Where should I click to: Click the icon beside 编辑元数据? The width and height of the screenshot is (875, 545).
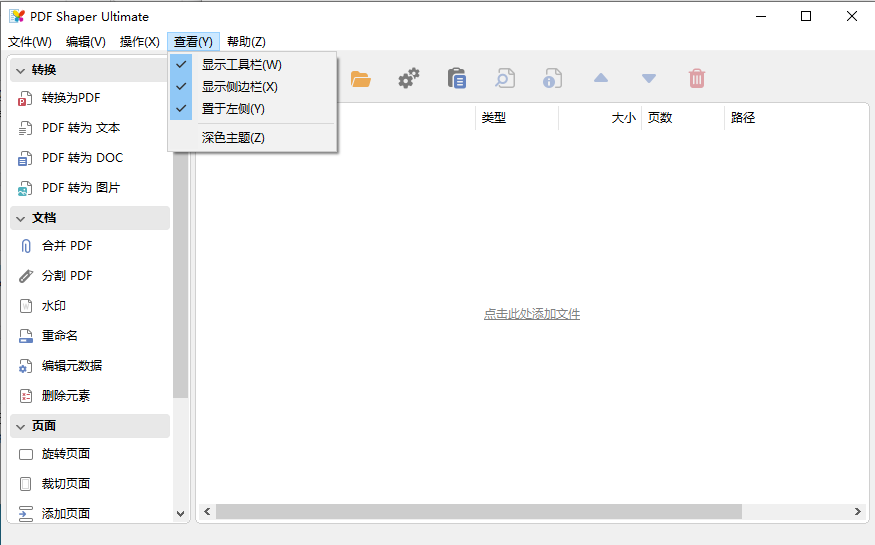point(25,366)
